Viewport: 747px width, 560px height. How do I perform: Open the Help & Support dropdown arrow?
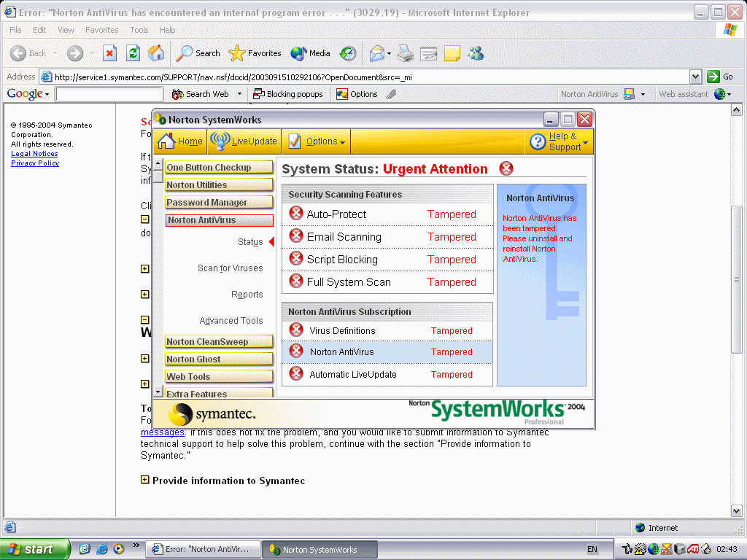coord(586,142)
